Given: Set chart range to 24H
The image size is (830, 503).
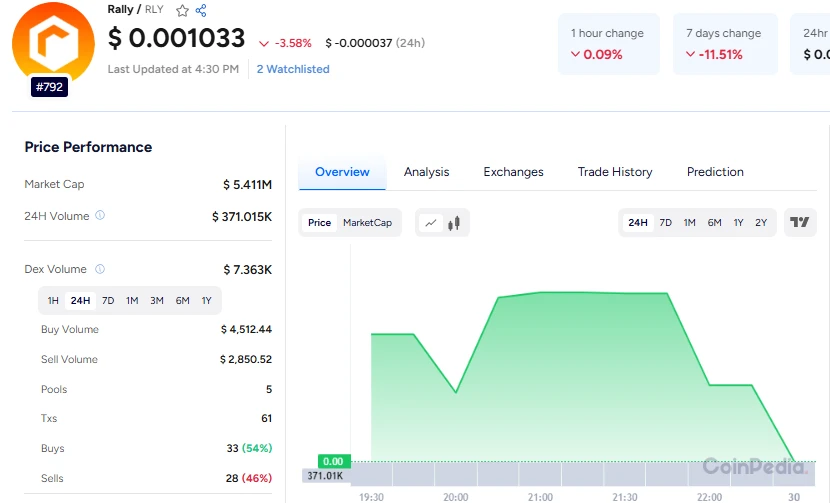Looking at the screenshot, I should click(638, 223).
